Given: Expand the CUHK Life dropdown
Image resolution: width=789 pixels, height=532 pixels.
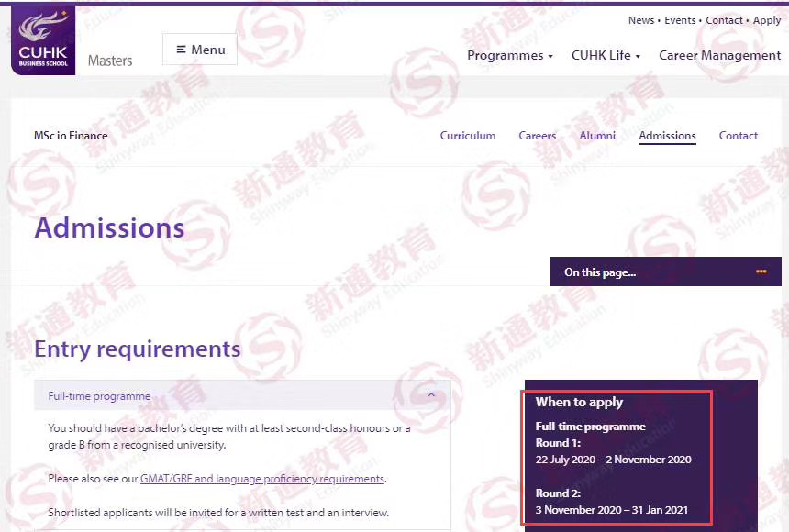Looking at the screenshot, I should coord(606,55).
